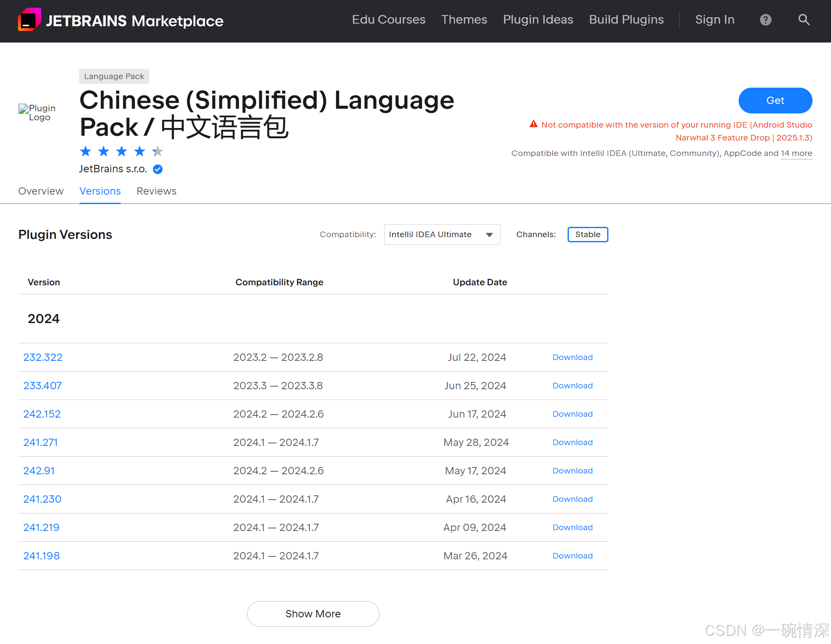Image resolution: width=831 pixels, height=644 pixels.
Task: Download version 242.152
Action: (x=572, y=414)
